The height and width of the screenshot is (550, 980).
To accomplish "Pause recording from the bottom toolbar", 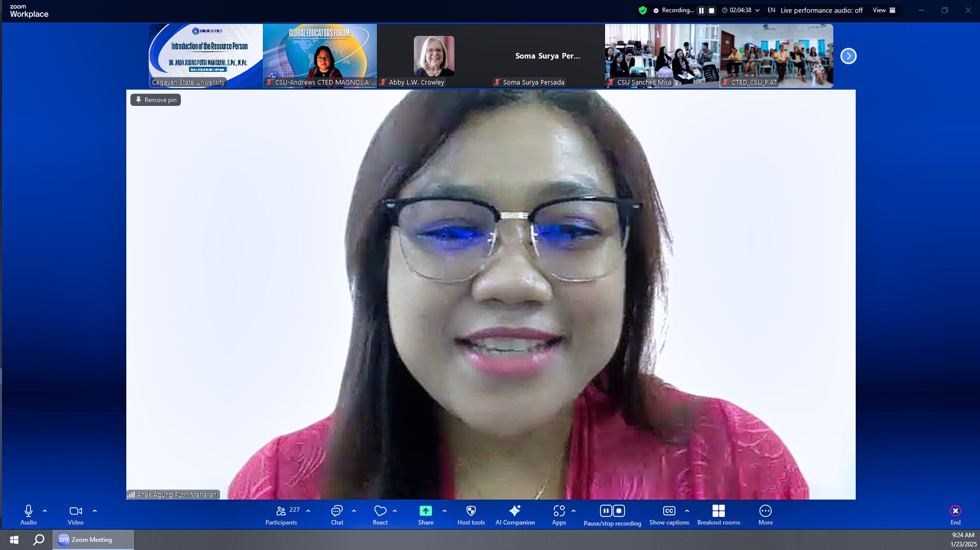I will (x=606, y=511).
